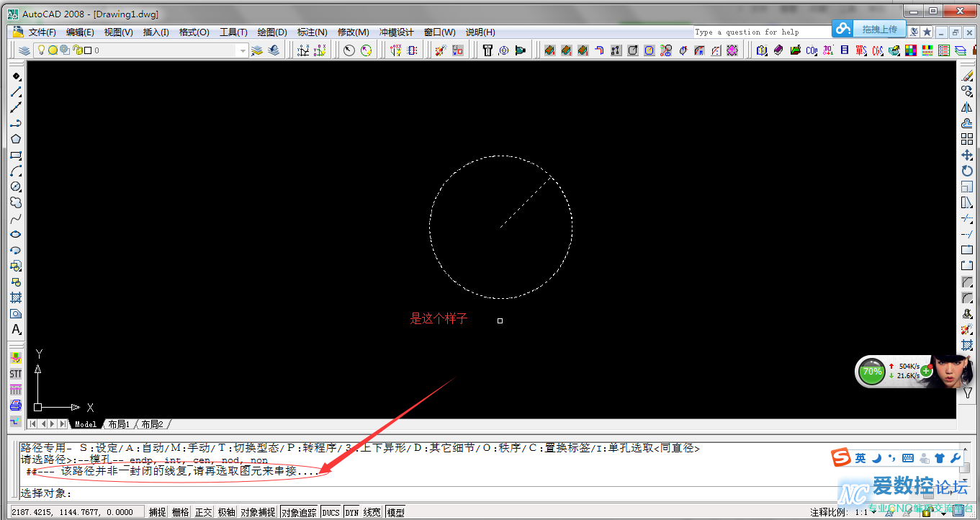Select the Rectangle drawing tool
980x520 pixels.
[16, 155]
